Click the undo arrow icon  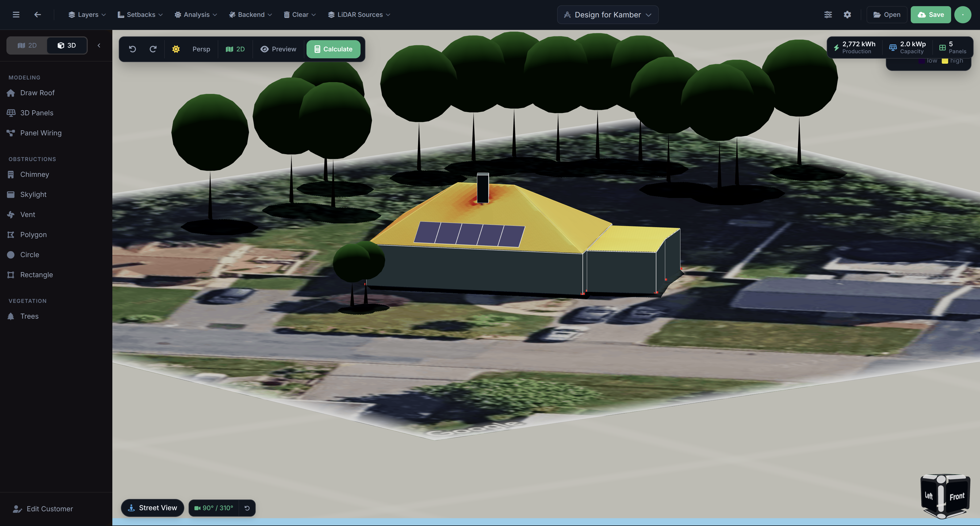tap(132, 49)
